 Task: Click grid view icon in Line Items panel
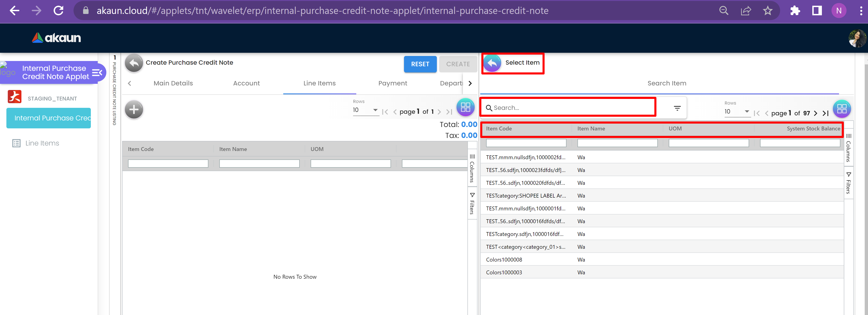[465, 107]
